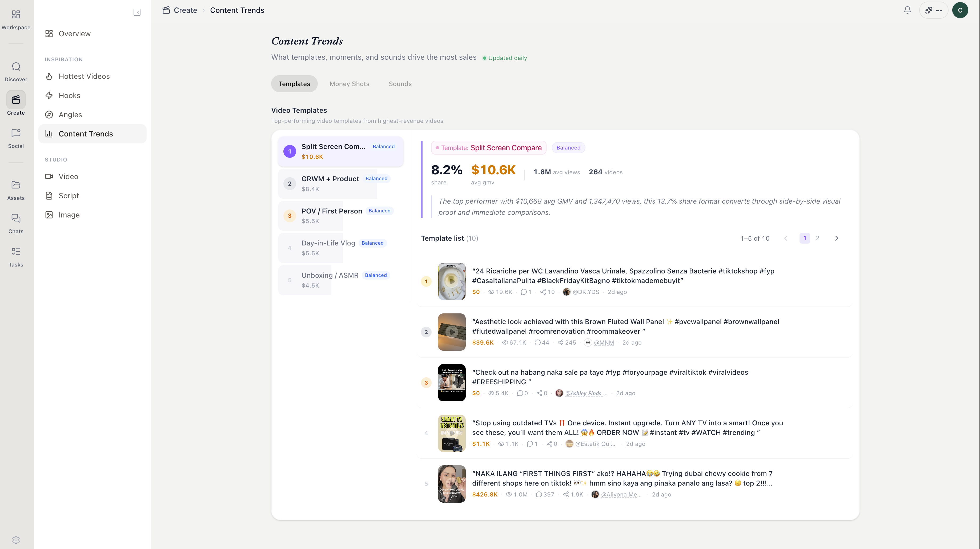
Task: Open the Script studio item
Action: click(x=69, y=196)
